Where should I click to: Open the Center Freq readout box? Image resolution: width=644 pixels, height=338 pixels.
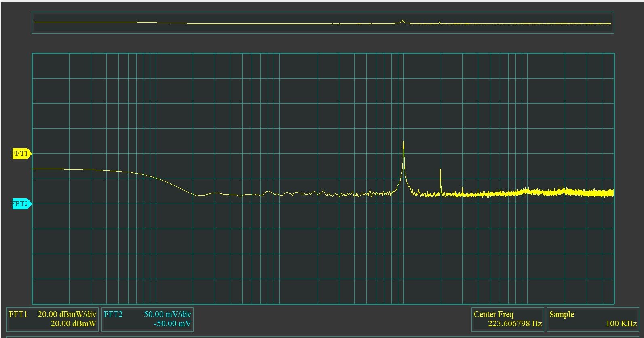tap(507, 319)
